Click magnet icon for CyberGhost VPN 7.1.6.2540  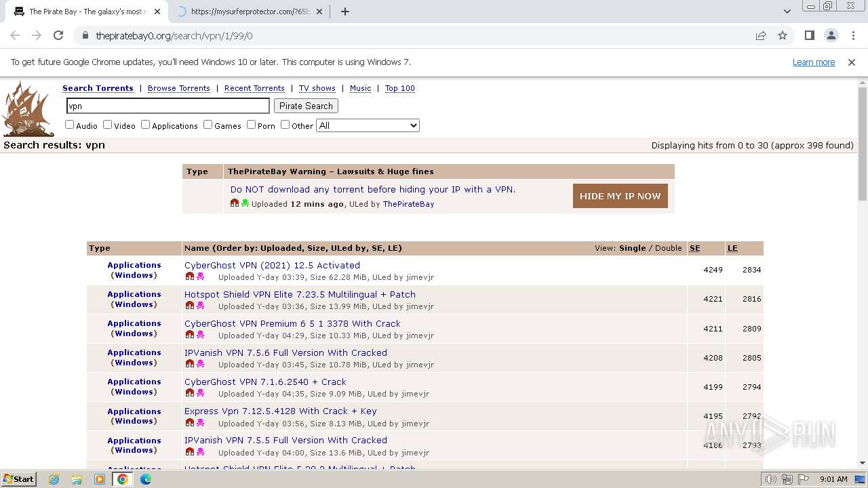[x=190, y=393]
